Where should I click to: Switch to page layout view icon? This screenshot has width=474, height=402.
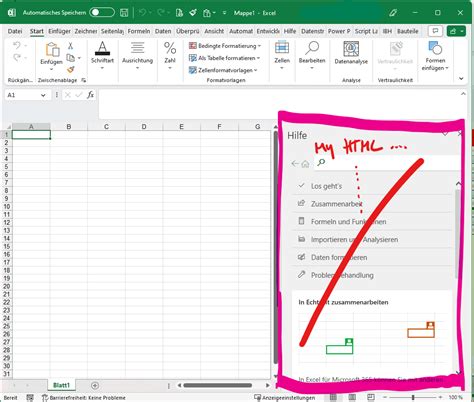(x=352, y=397)
